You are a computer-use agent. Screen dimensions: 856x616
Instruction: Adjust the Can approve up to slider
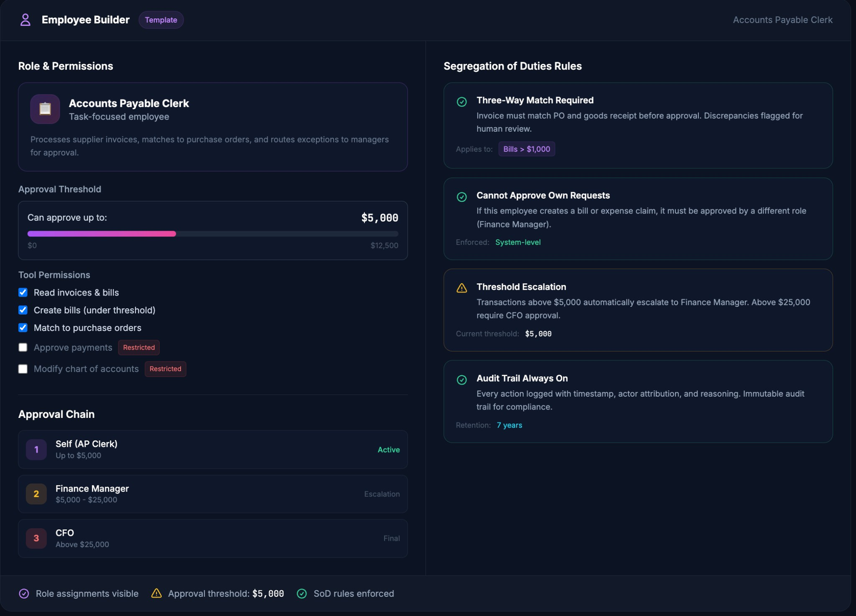[x=175, y=233]
